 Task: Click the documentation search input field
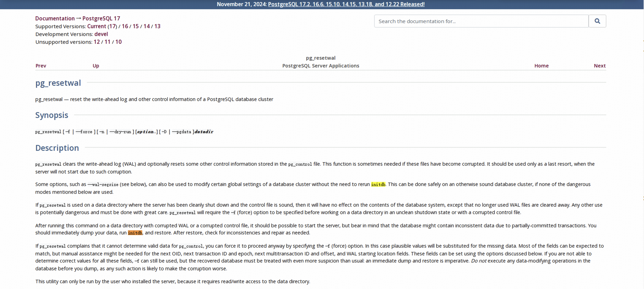[x=481, y=21]
